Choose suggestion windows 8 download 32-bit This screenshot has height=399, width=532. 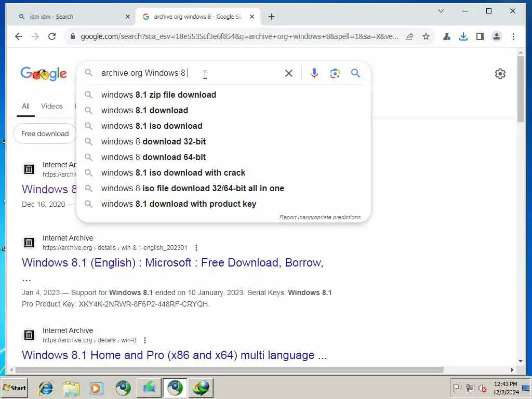(x=224, y=141)
